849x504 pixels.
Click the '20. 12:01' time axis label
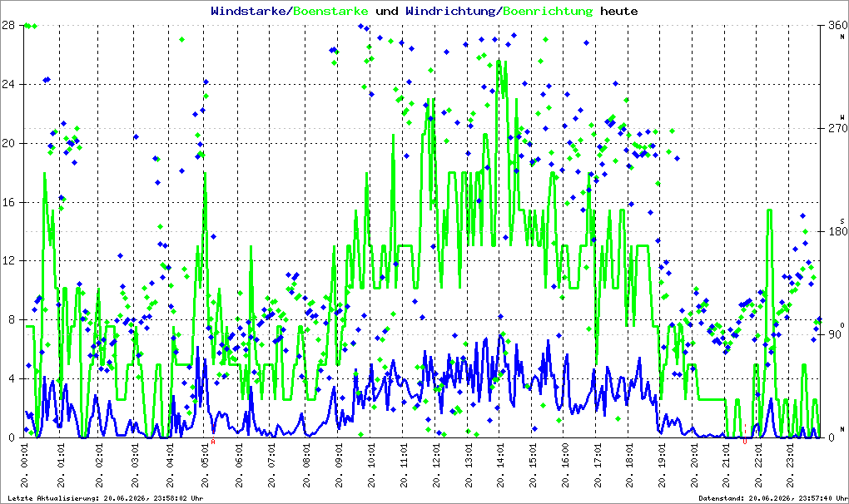click(x=436, y=466)
